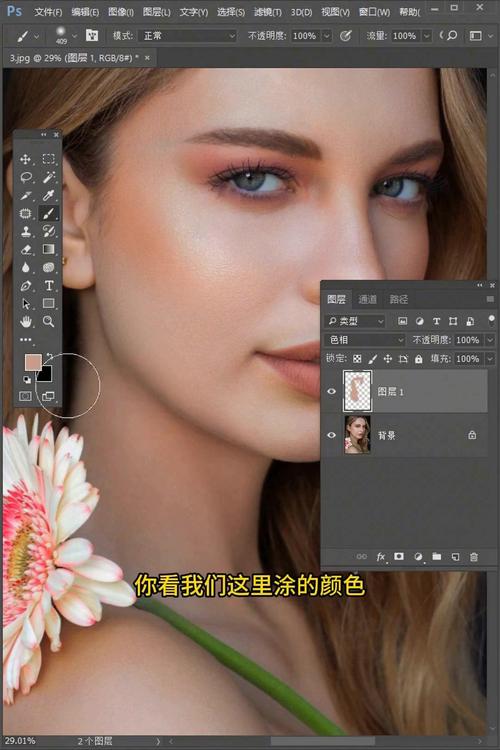Screen dimensions: 500x750
Task: Select the Magic Wand tool
Action: 48,177
